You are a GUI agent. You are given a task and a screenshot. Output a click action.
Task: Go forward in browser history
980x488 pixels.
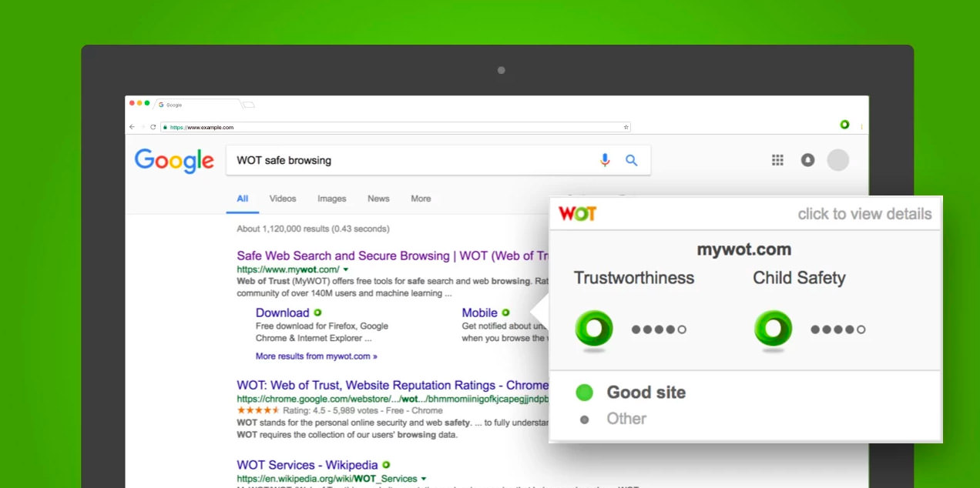(x=143, y=127)
